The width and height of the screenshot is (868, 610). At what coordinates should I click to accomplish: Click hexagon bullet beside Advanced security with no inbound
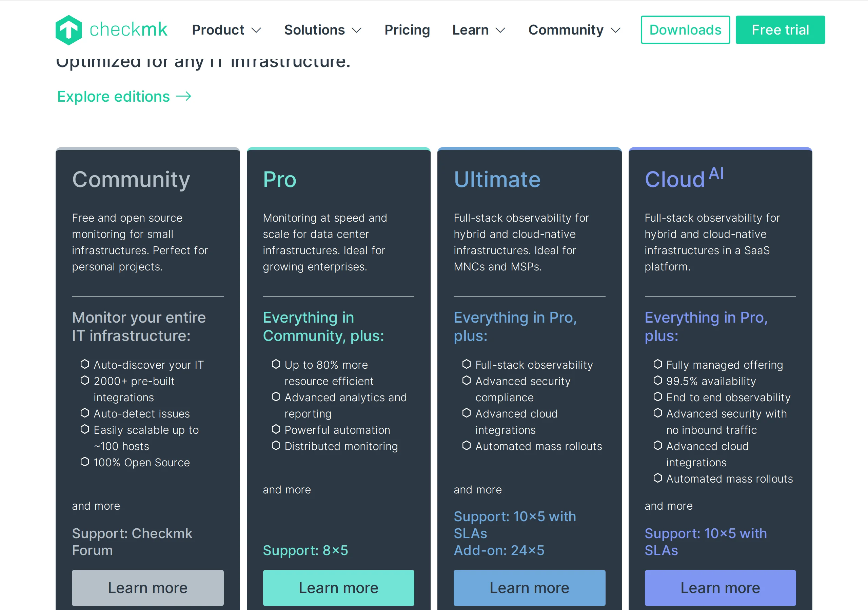658,413
